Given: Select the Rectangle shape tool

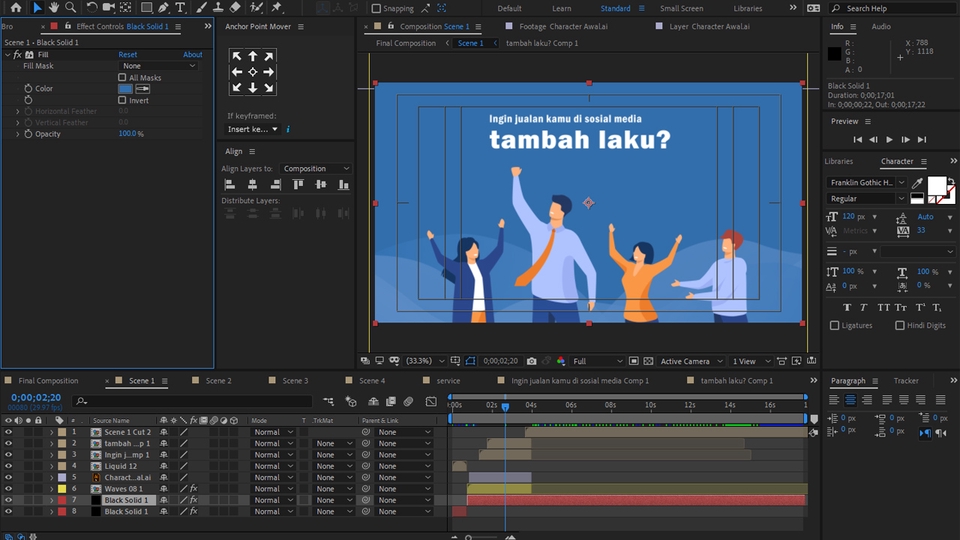Looking at the screenshot, I should coord(146,7).
